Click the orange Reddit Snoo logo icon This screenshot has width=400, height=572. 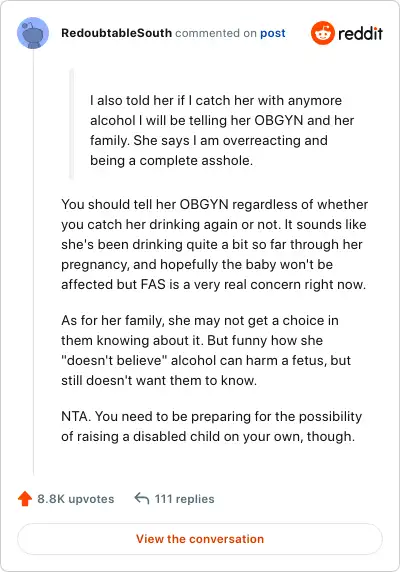pos(323,33)
